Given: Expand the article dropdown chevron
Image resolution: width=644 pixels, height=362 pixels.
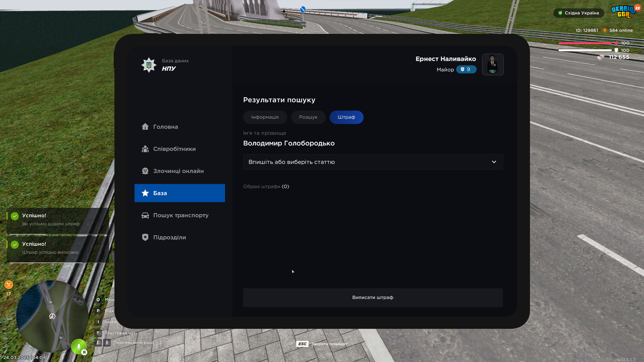Looking at the screenshot, I should click(x=494, y=162).
